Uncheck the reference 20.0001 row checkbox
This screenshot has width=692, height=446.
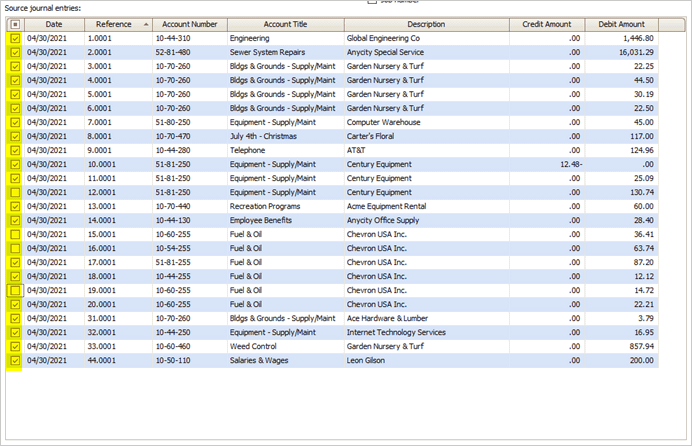15,304
